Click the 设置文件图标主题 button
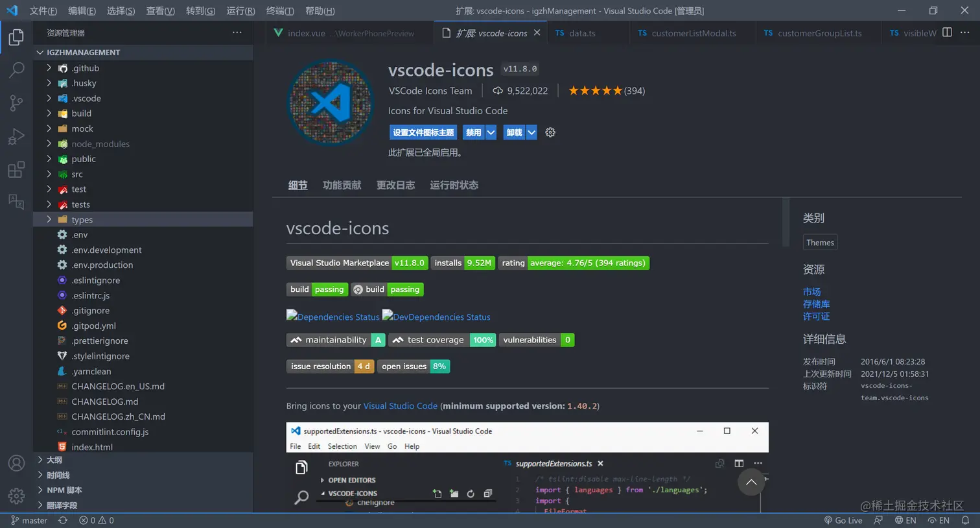This screenshot has height=528, width=980. click(x=423, y=132)
